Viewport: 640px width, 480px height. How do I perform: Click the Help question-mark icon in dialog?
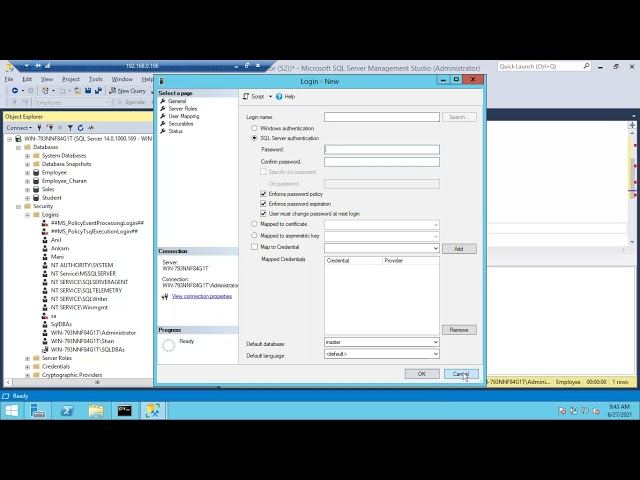coord(279,96)
